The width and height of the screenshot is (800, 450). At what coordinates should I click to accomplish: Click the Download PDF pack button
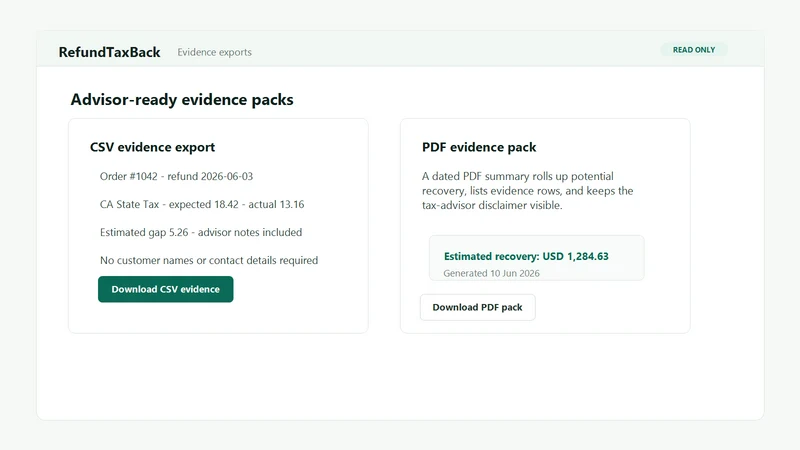pyautogui.click(x=478, y=307)
